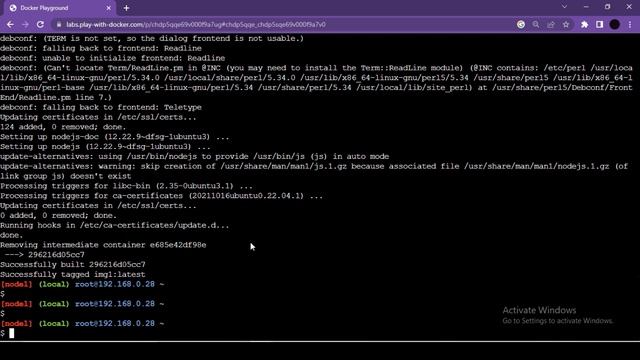Open the profile avatar menu

[615, 24]
